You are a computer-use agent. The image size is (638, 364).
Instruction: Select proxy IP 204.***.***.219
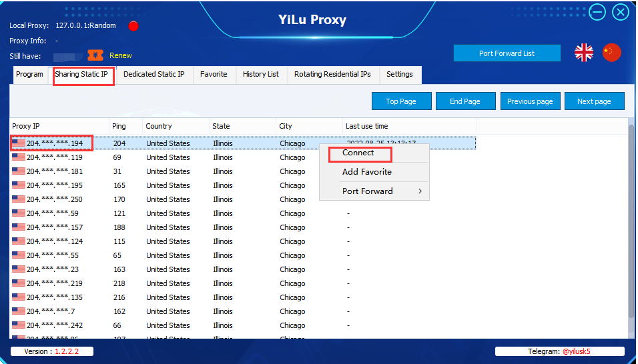(x=55, y=283)
